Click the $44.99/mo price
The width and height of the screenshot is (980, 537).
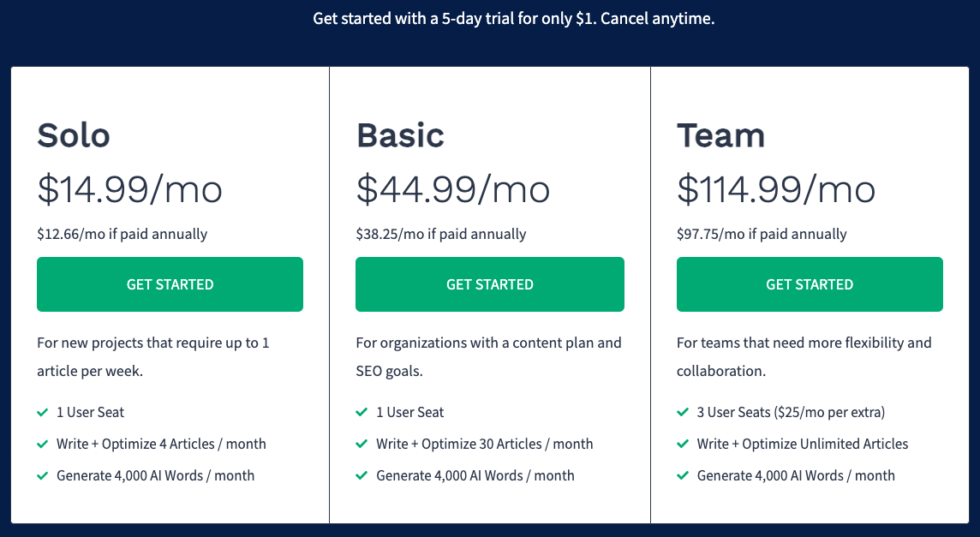[x=453, y=189]
